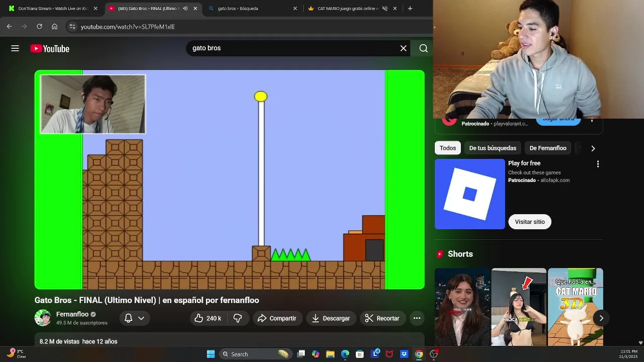Mute the Gato Bros tab audio
The image size is (644, 362).
pyautogui.click(x=185, y=9)
